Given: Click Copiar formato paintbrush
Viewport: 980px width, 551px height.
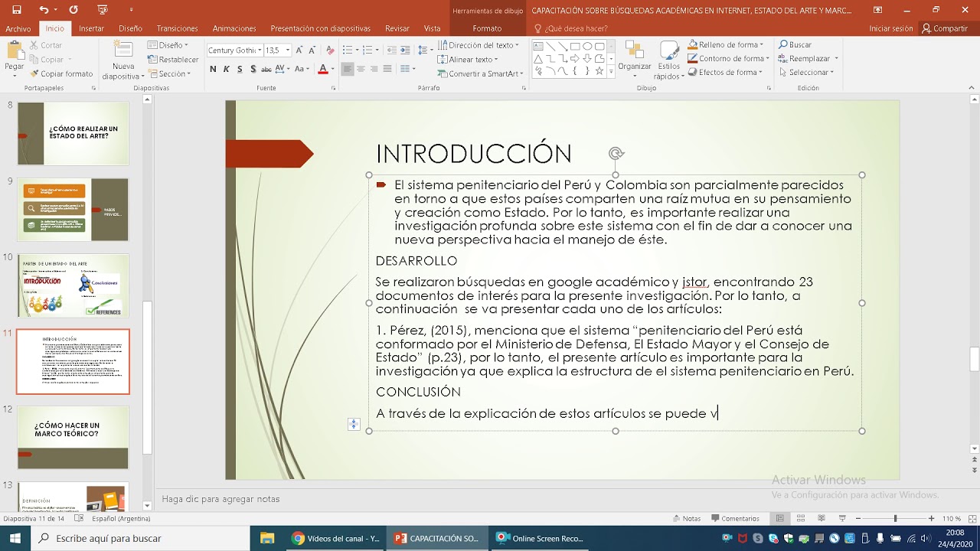Looking at the screenshot, I should tap(61, 73).
